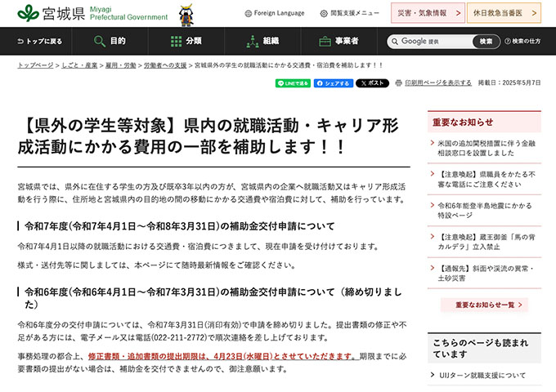Click the 検索 search button
The height and width of the screenshot is (392, 556).
(486, 42)
